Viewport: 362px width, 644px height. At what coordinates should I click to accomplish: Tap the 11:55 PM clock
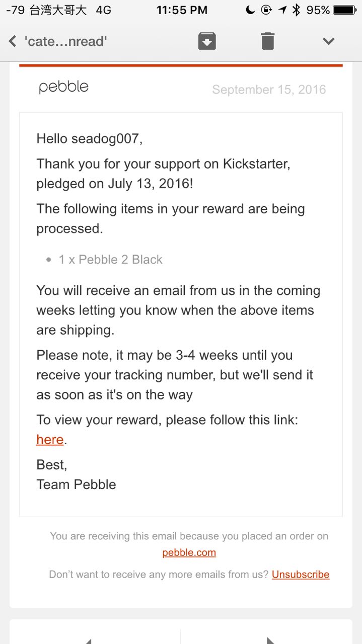[x=181, y=10]
